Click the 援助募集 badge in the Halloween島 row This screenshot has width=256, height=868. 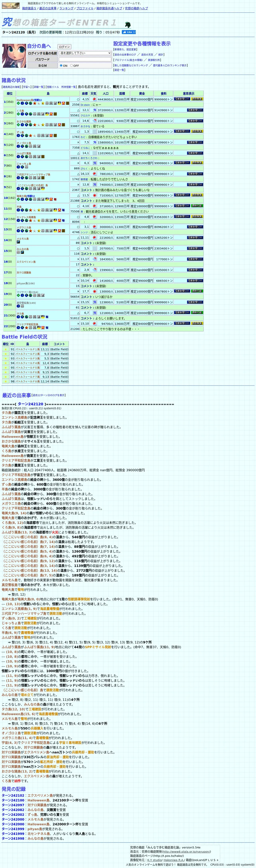pyautogui.click(x=197, y=99)
